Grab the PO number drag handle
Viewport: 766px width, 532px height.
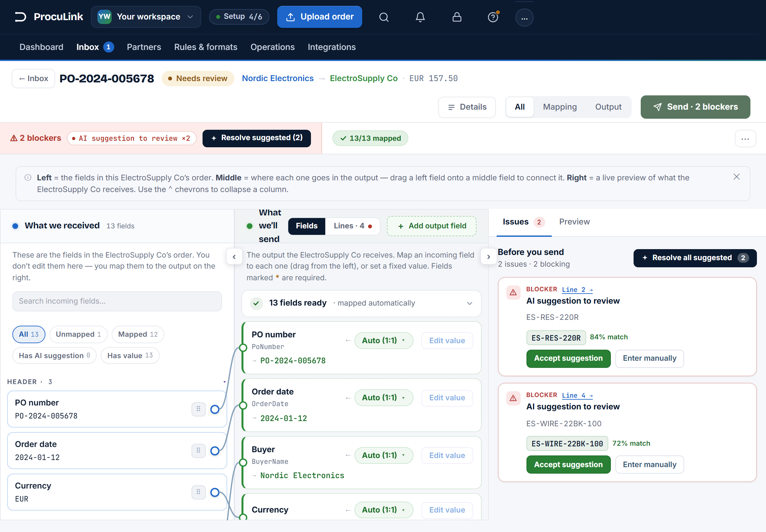pyautogui.click(x=198, y=409)
